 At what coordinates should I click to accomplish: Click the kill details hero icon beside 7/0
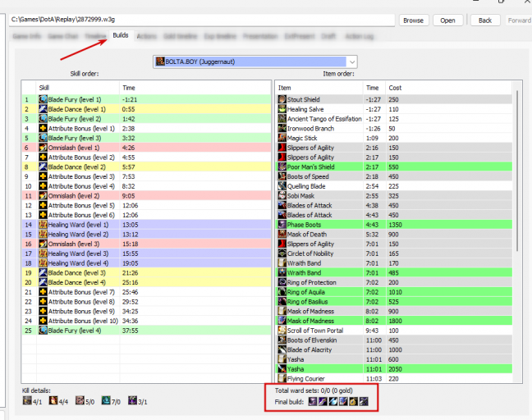106,400
